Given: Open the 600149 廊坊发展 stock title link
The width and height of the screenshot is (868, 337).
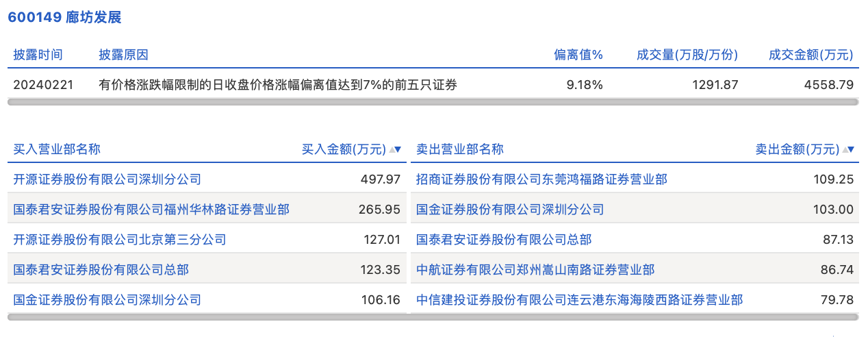Looking at the screenshot, I should pos(64,18).
